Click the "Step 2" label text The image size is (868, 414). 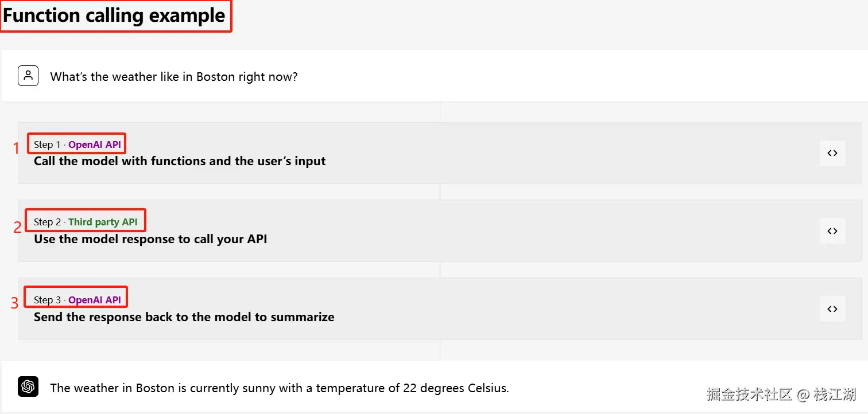tap(47, 222)
